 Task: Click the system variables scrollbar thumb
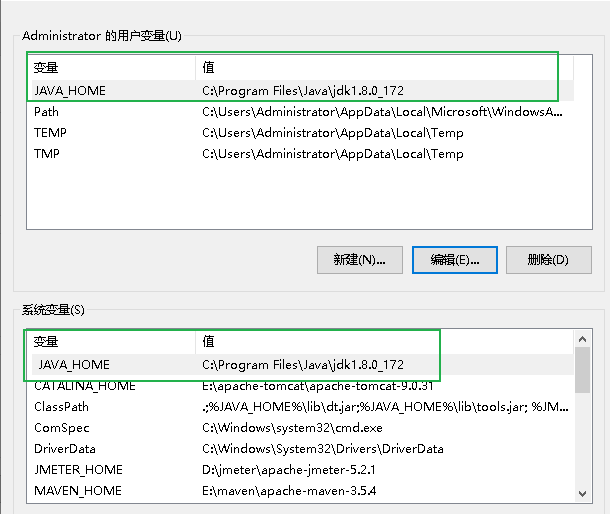[582, 370]
